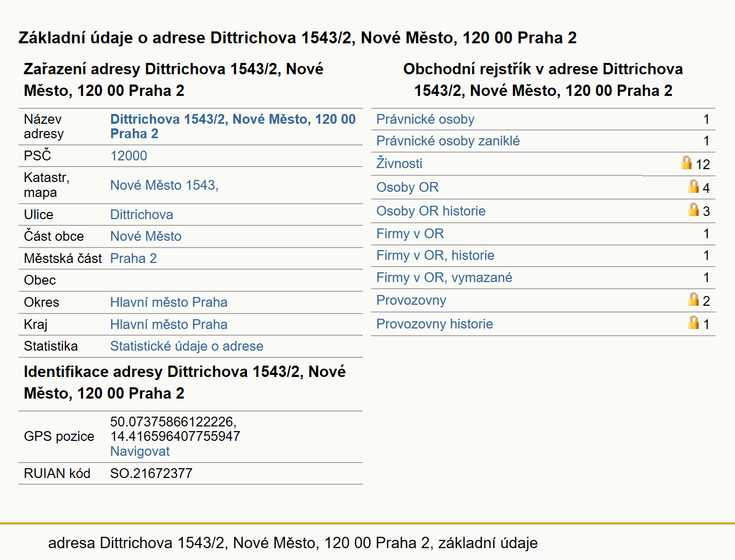
Task: Open the Právnické osoby link
Action: [x=425, y=119]
